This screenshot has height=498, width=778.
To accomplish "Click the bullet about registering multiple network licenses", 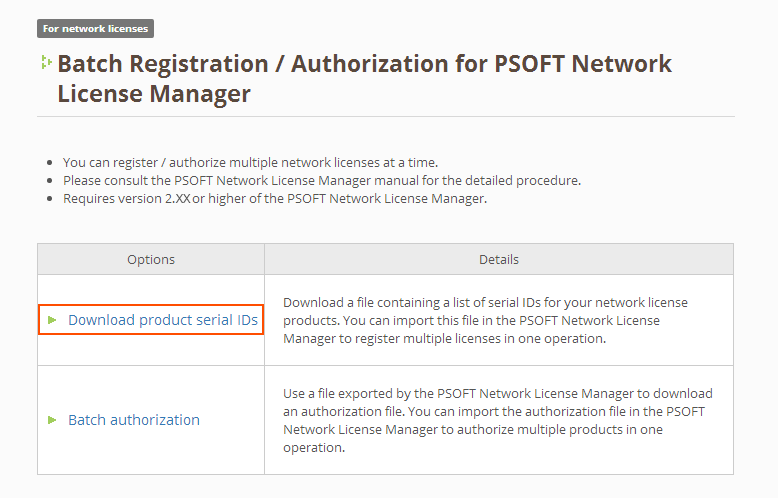I will (250, 162).
